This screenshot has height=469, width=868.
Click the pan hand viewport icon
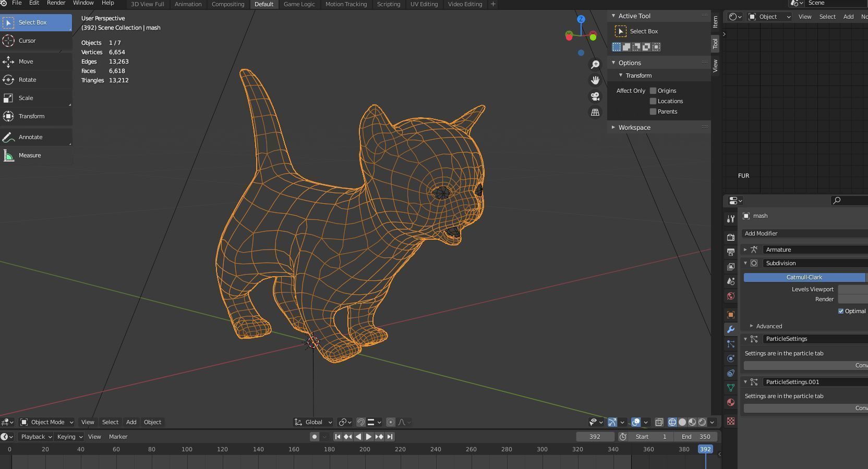click(x=595, y=80)
